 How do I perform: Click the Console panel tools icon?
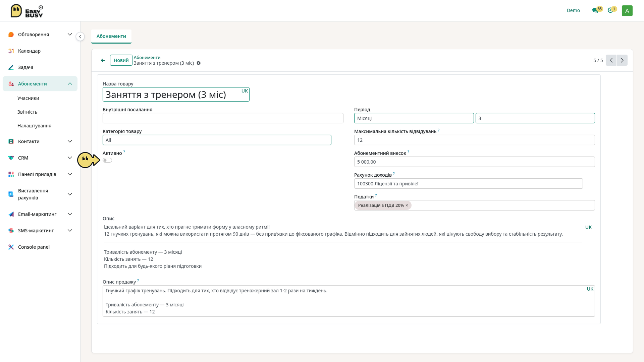click(11, 247)
